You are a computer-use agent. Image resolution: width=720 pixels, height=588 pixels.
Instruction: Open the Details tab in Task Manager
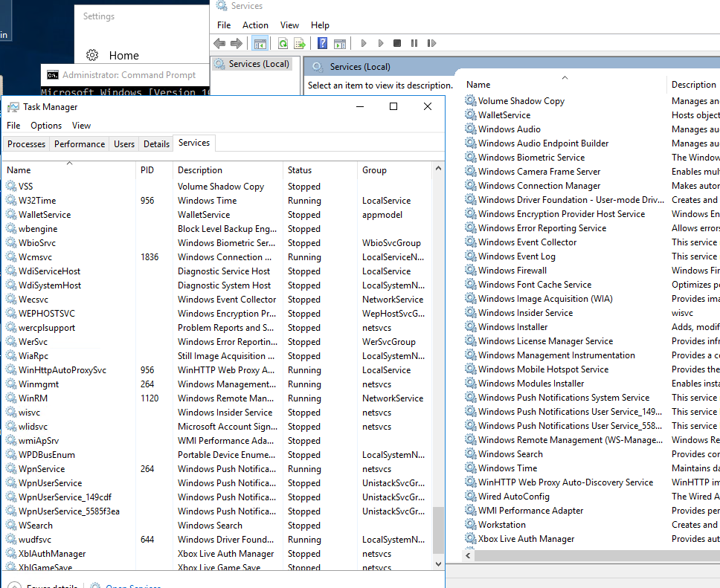tap(156, 144)
